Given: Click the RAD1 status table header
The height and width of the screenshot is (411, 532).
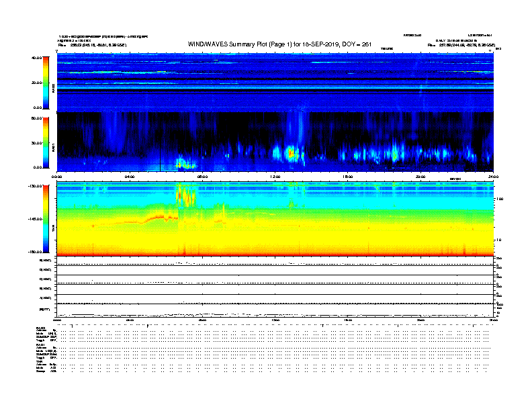Looking at the screenshot, I should (x=40, y=345).
